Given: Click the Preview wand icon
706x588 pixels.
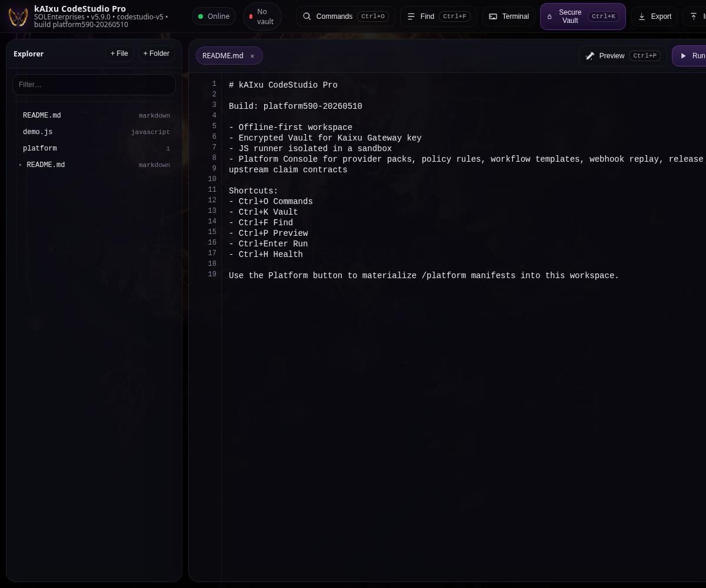Looking at the screenshot, I should click(x=590, y=56).
